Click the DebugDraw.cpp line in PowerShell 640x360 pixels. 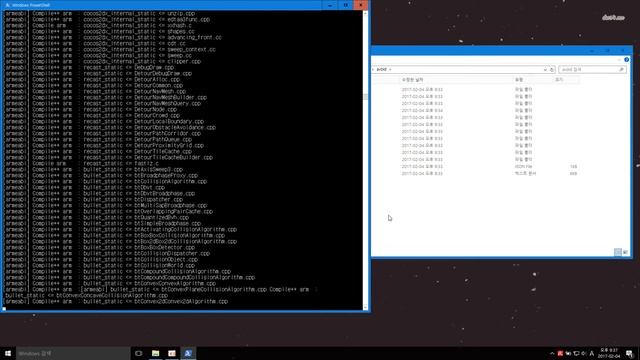click(89, 67)
